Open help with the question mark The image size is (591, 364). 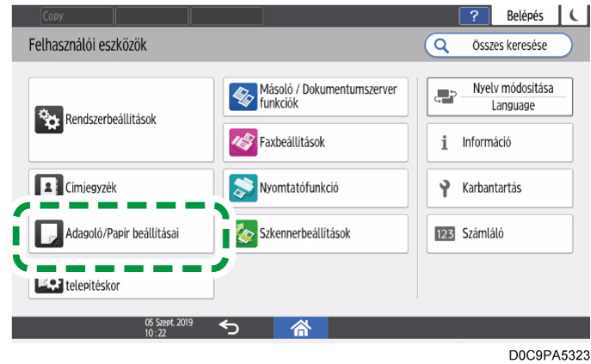click(x=474, y=15)
